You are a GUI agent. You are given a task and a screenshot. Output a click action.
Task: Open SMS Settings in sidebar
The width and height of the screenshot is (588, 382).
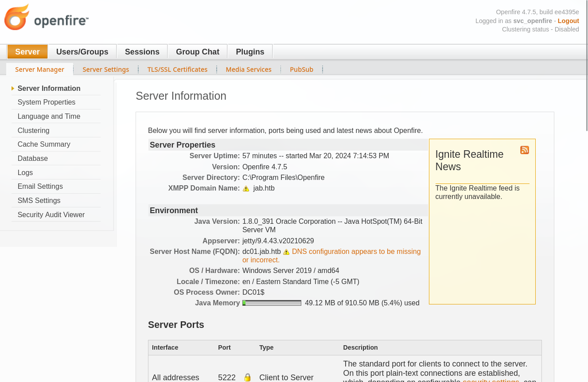(39, 201)
